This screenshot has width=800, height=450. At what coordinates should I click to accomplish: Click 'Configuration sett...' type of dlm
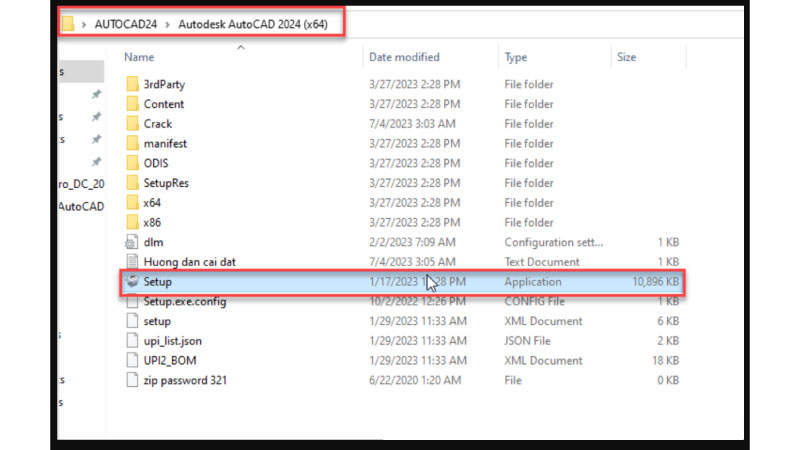pyautogui.click(x=554, y=242)
